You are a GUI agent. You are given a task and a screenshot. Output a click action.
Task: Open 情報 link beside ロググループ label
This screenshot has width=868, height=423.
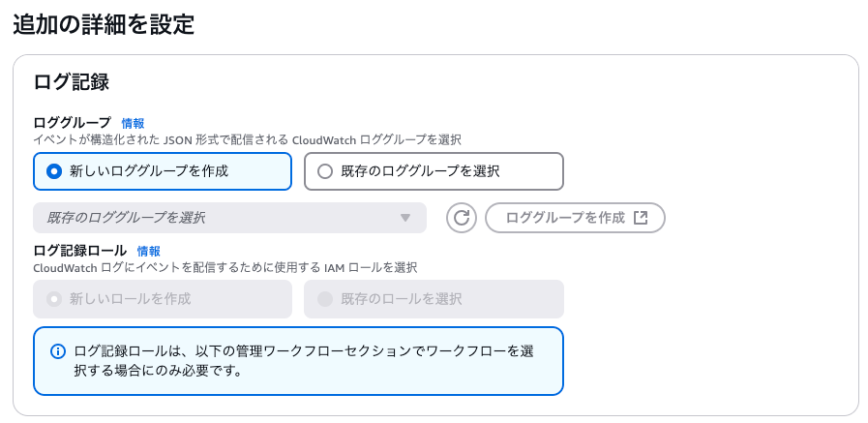[x=133, y=124]
